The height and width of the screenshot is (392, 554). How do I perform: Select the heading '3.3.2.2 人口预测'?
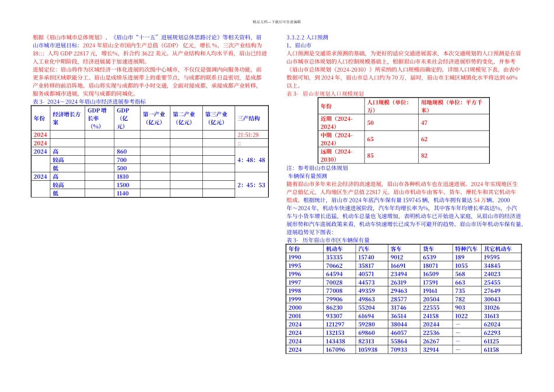307,37
